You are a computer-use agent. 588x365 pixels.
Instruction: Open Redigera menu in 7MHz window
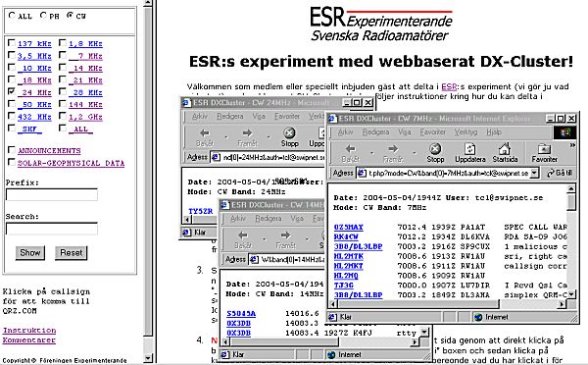(375, 131)
